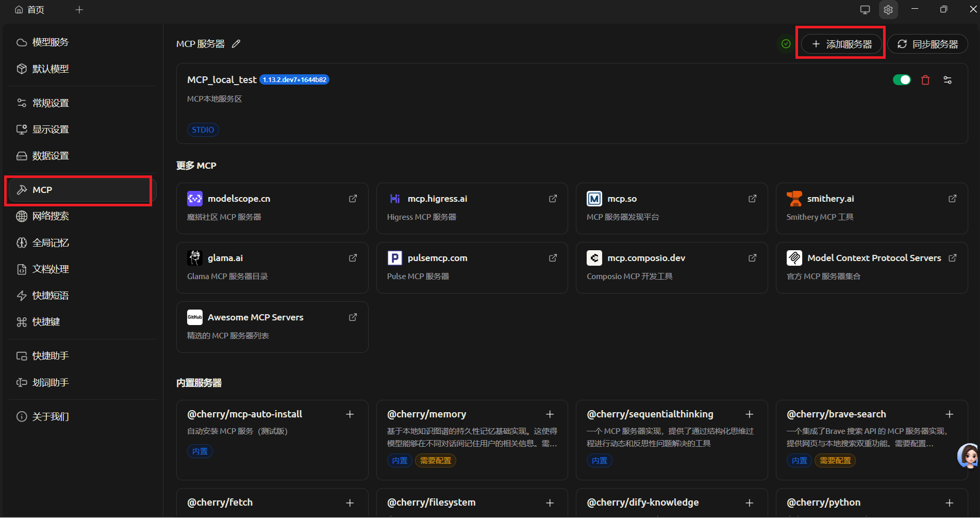Click the 添加服务器 button

(x=842, y=44)
